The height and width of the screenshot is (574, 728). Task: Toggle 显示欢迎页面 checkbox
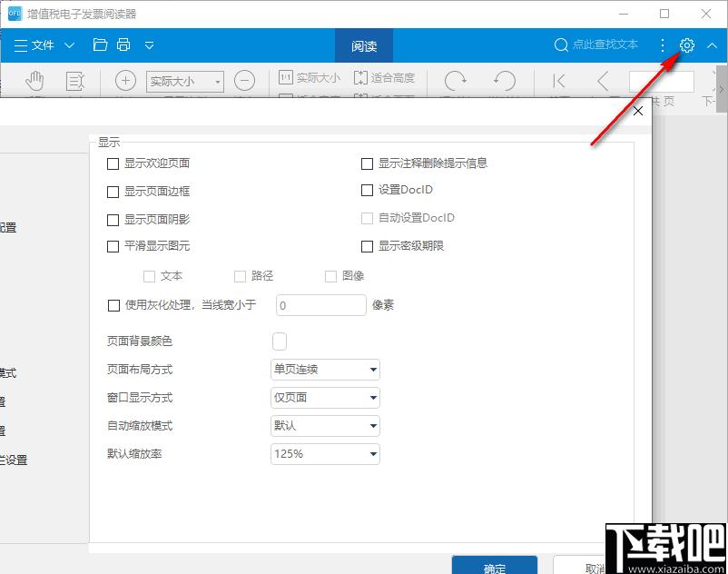(113, 163)
